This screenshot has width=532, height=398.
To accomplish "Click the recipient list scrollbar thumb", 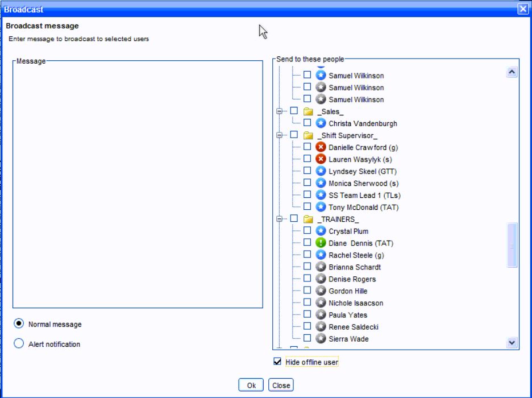I will tap(512, 245).
